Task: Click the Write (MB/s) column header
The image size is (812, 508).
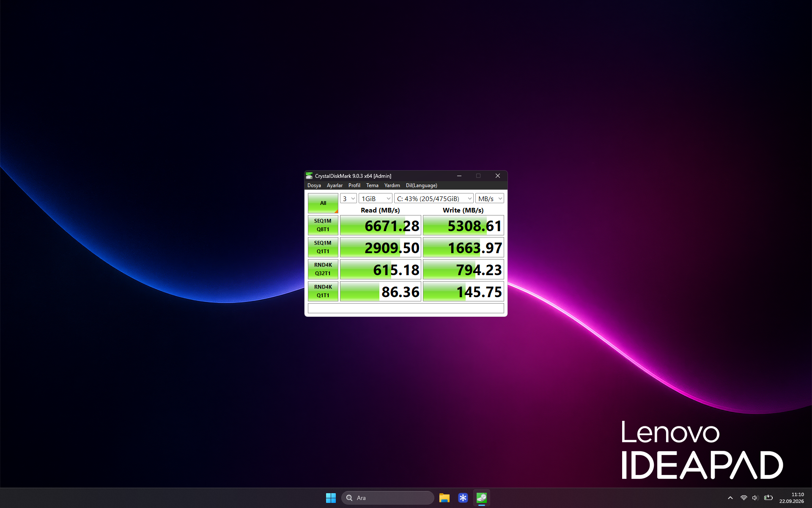Action: tap(463, 210)
